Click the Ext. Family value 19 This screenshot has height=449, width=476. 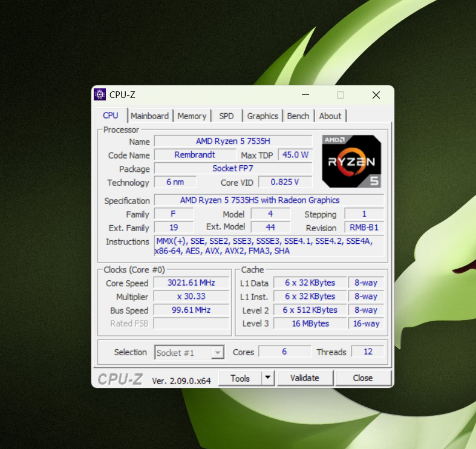click(174, 228)
